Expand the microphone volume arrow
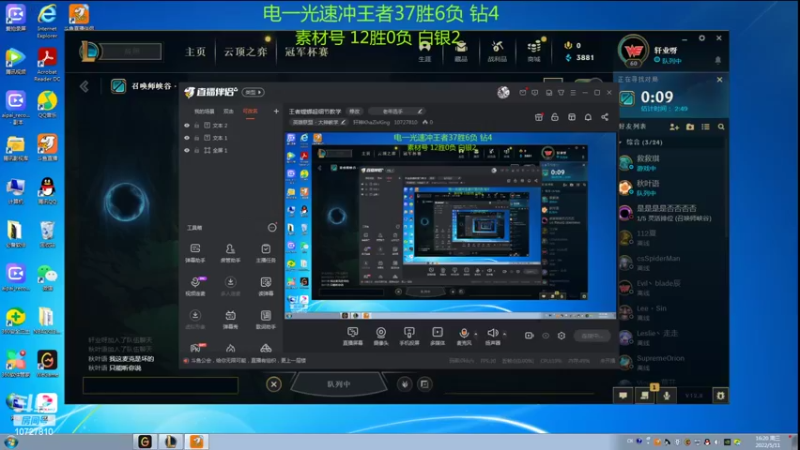Viewport: 800px width, 450px height. [476, 334]
